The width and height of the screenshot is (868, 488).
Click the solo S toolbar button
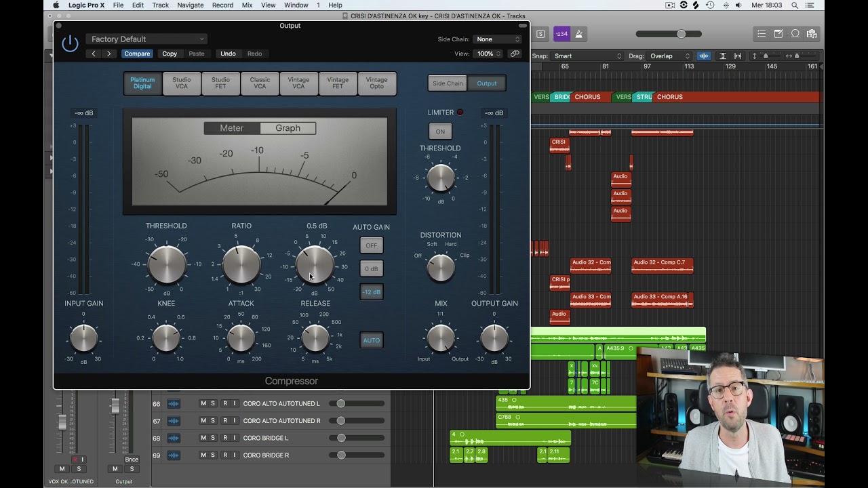[540, 34]
